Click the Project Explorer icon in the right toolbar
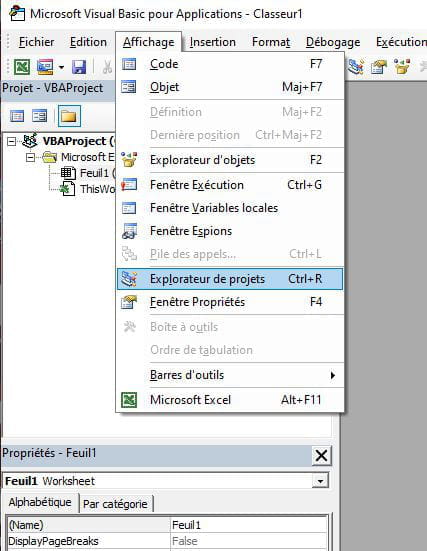Image resolution: width=427 pixels, height=551 pixels. click(356, 66)
